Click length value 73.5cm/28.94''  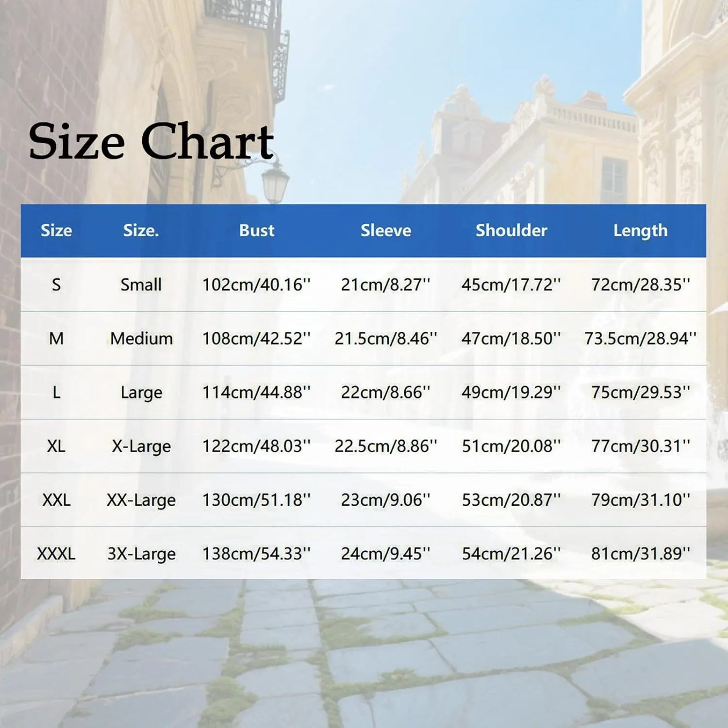click(640, 338)
